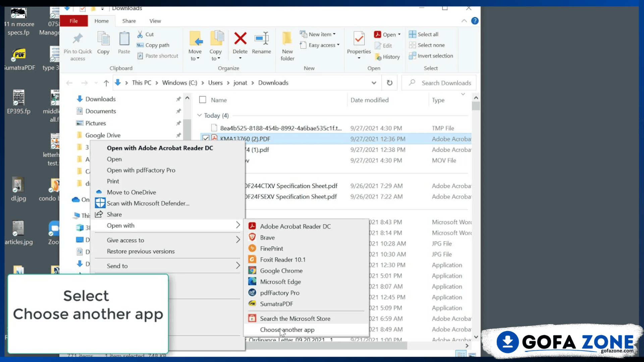Viewport: 644px width, 362px height.
Task: Choose FinePrint in the Open with list
Action: click(306, 248)
